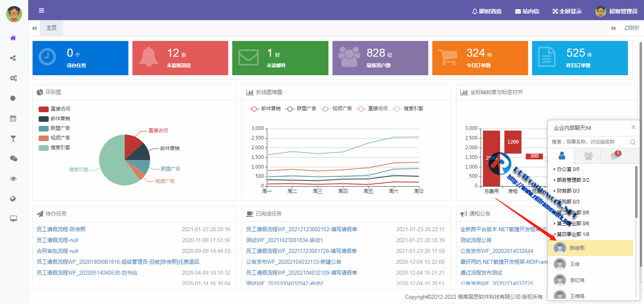Open 员工请假流程-陈俊熙 pending task
644x304 pixels.
61,229
